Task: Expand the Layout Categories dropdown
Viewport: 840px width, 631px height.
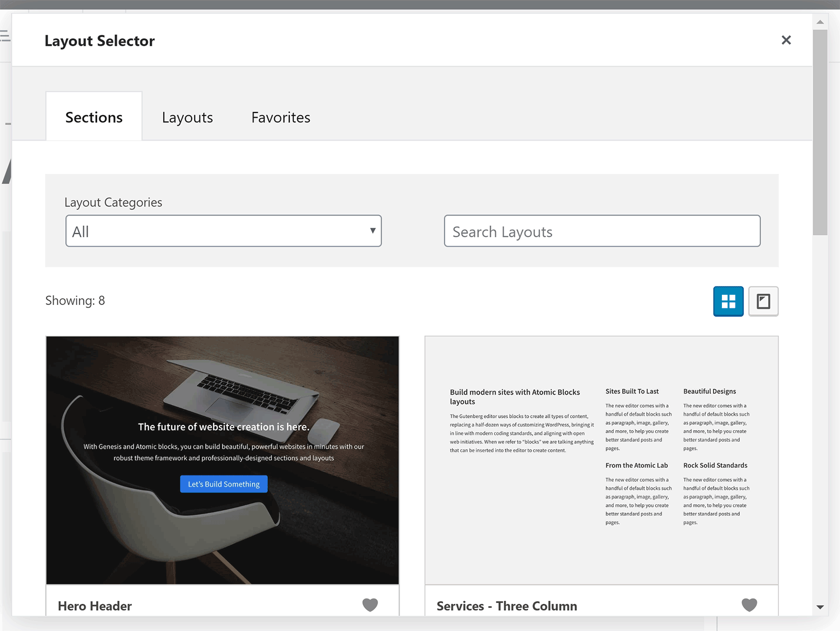Action: 224,231
